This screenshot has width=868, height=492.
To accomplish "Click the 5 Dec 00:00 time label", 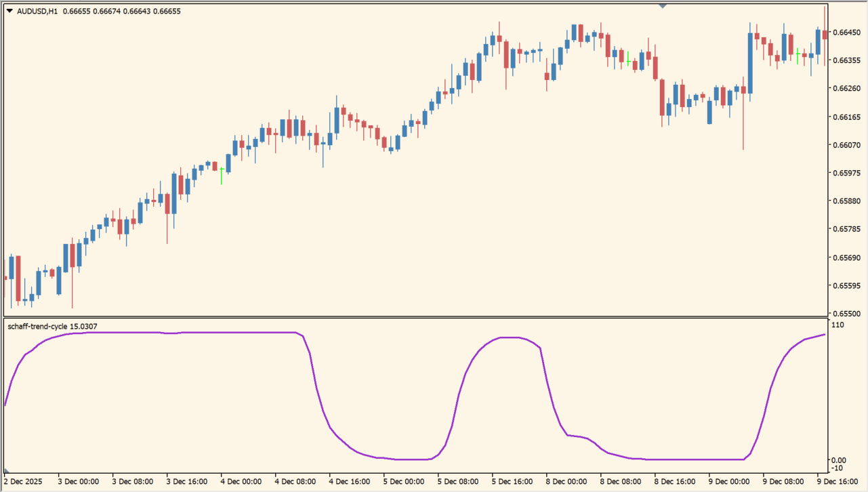I will (404, 482).
